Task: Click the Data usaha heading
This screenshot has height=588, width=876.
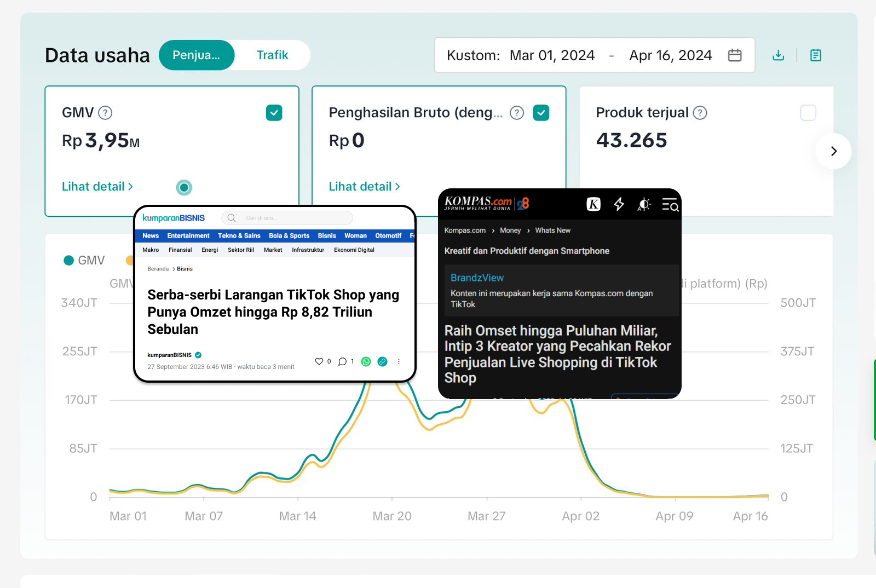Action: [x=97, y=55]
